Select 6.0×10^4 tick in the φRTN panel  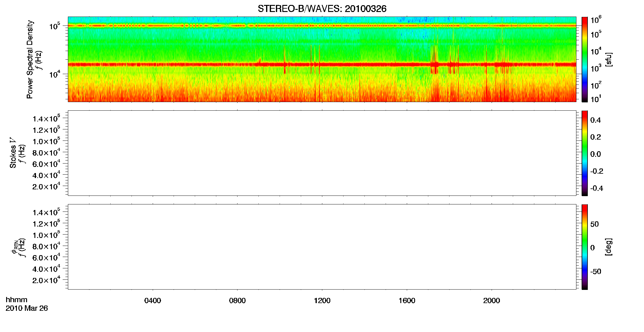pyautogui.click(x=46, y=258)
